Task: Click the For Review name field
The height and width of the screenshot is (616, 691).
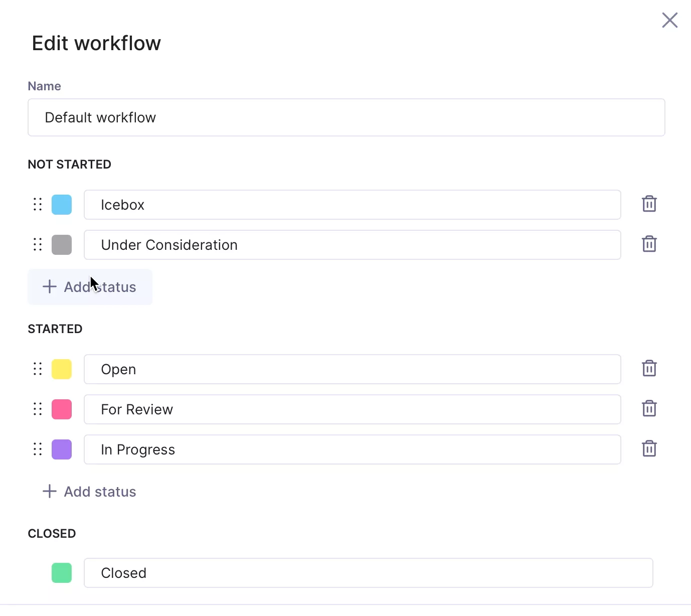Action: (x=353, y=409)
